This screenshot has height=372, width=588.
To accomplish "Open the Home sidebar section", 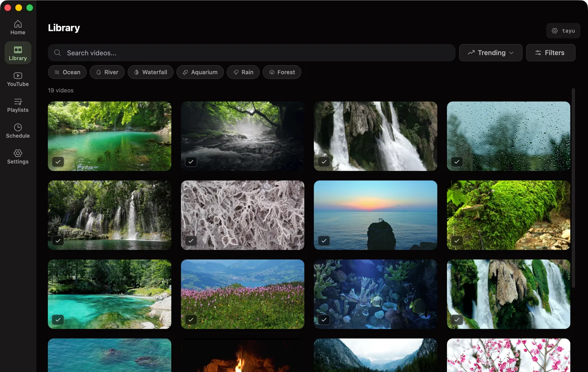I will 18,28.
